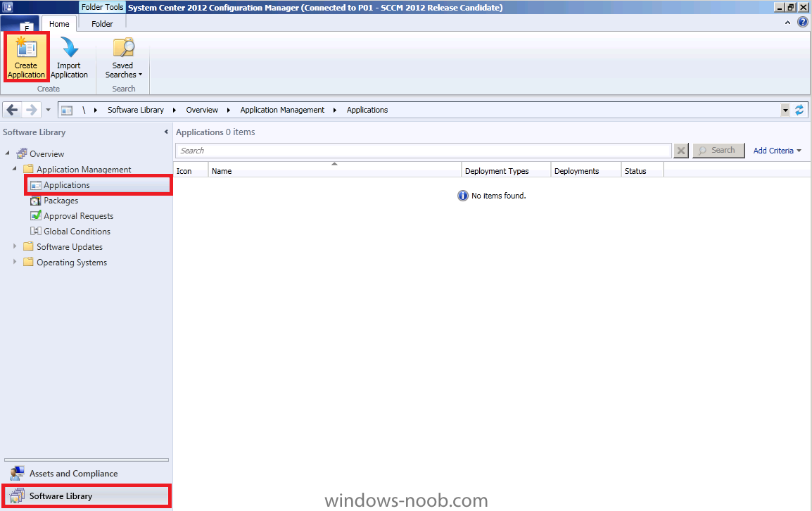Click the Import Application ribbon button
The image size is (812, 511).
point(69,57)
